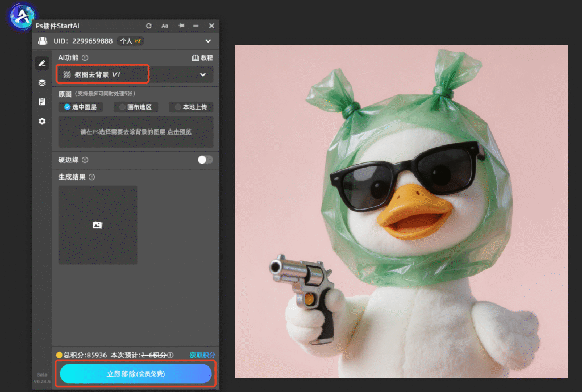Click the layer preview area 点击预览

point(136,132)
